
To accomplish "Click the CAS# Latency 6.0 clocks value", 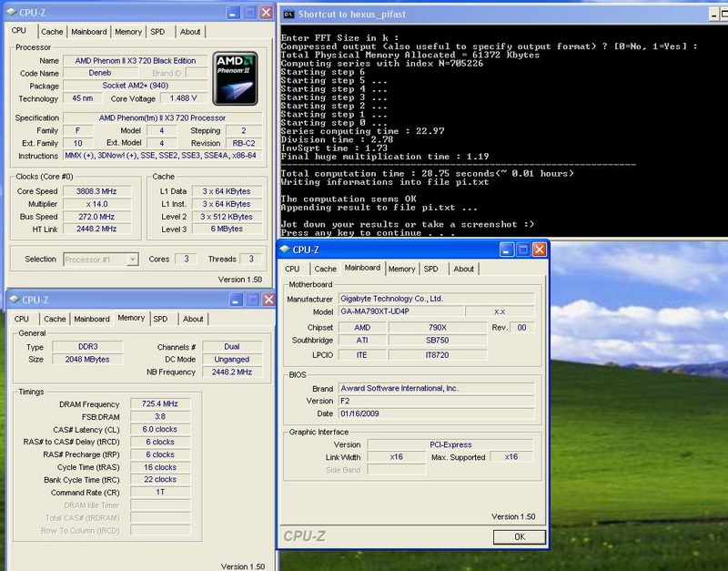I will tap(160, 429).
